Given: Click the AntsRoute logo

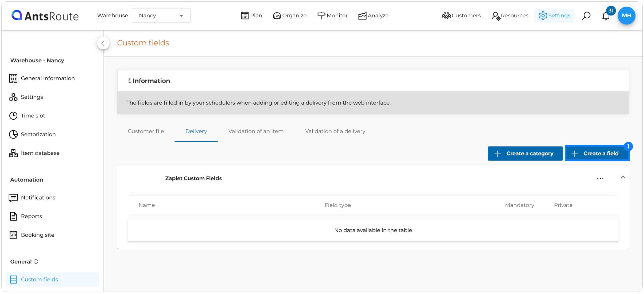Looking at the screenshot, I should pos(45,16).
